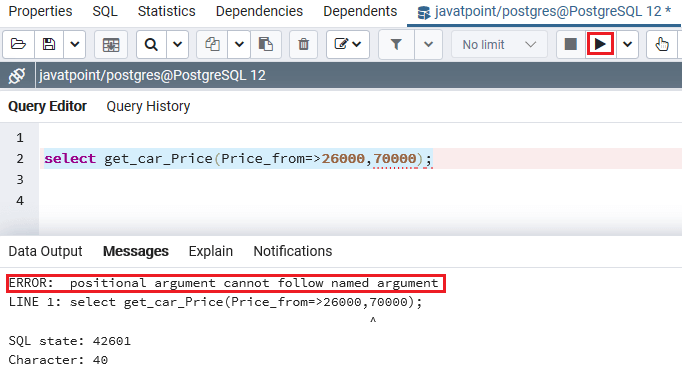The image size is (682, 374).
Task: Open the edit pencil dropdown button
Action: point(348,44)
